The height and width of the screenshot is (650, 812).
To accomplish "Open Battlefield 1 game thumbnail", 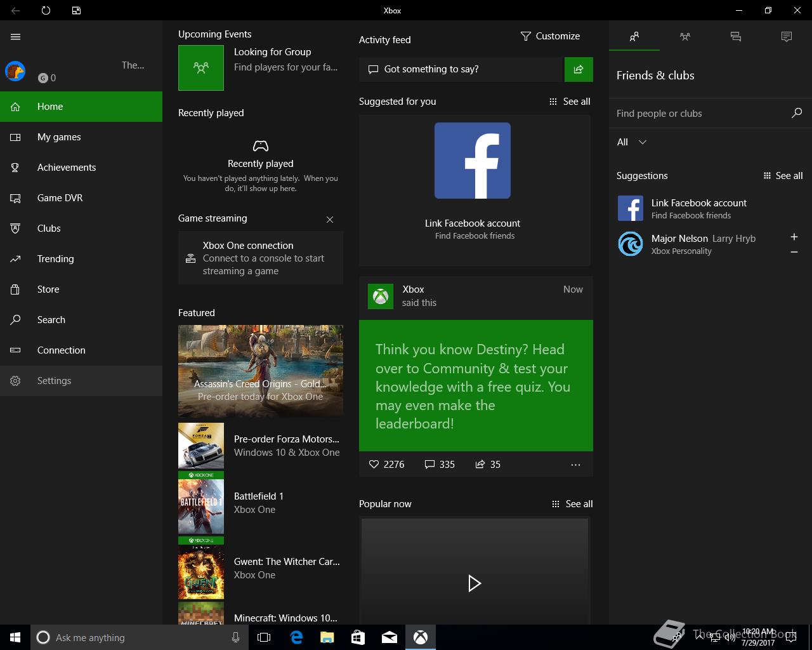I will click(201, 503).
